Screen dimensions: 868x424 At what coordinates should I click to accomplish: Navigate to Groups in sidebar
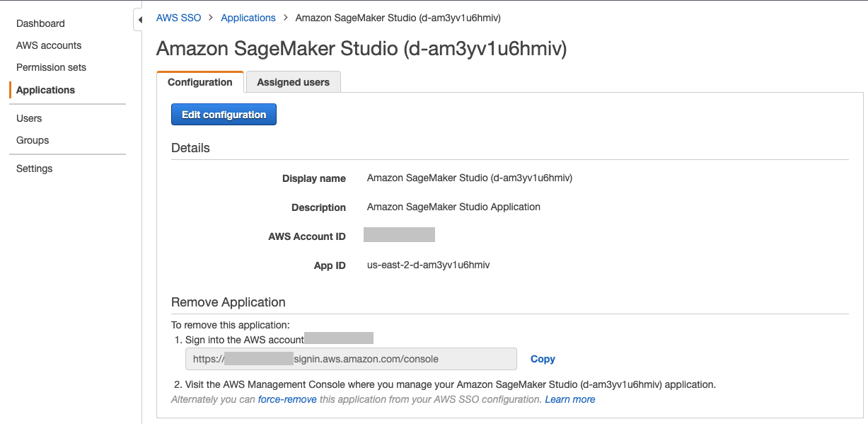(x=33, y=140)
